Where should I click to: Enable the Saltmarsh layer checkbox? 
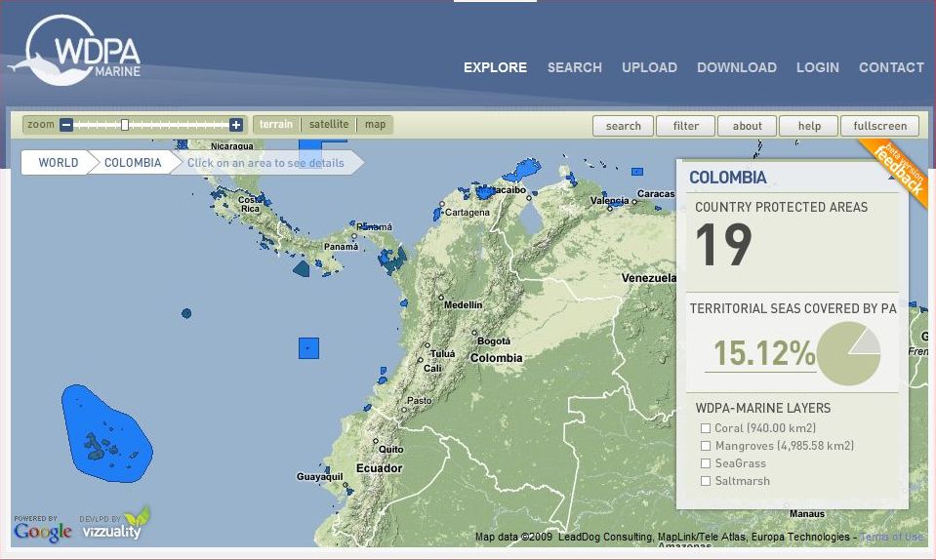click(x=706, y=481)
